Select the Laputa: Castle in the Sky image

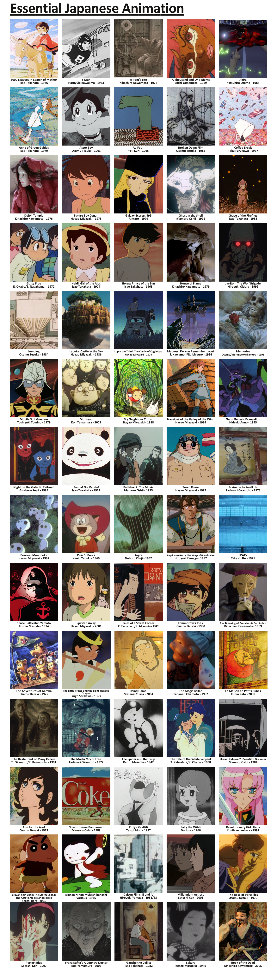point(86,320)
